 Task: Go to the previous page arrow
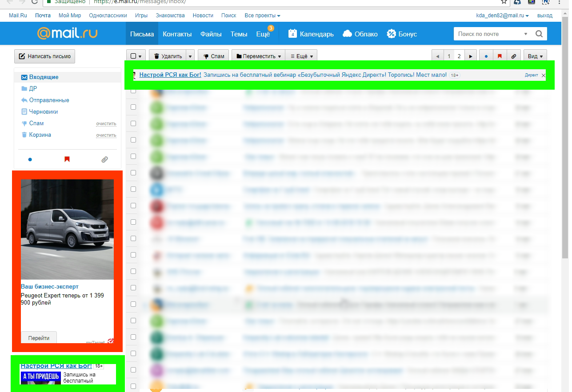(437, 56)
